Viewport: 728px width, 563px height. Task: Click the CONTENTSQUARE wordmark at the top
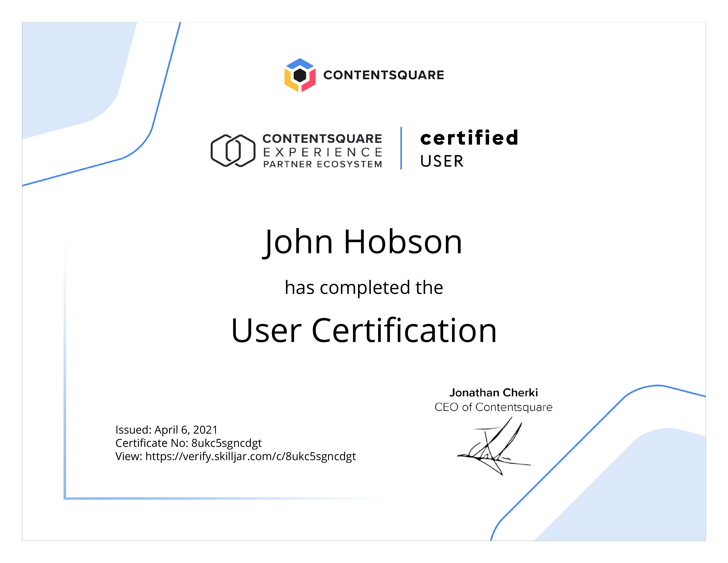click(384, 75)
